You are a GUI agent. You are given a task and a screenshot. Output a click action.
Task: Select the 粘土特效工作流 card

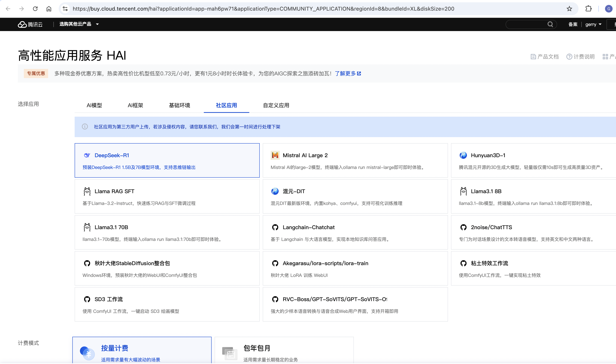pos(534,269)
